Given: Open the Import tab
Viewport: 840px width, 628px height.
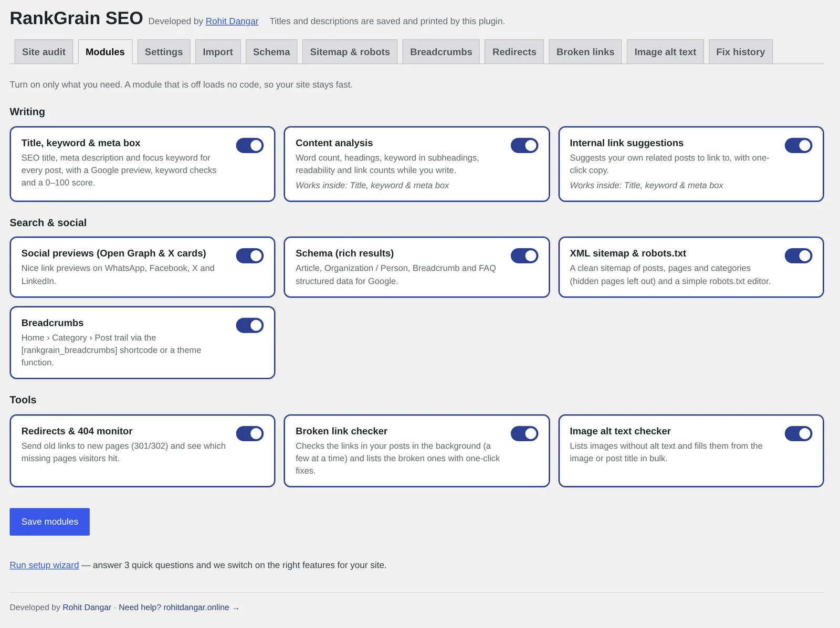Looking at the screenshot, I should pyautogui.click(x=218, y=52).
